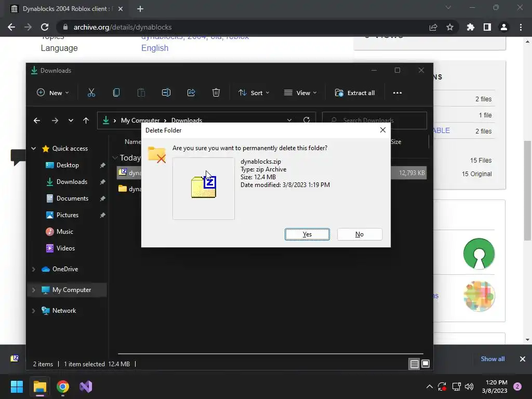This screenshot has height=399, width=532.
Task: Open Chrome three-dot menu
Action: point(521,27)
